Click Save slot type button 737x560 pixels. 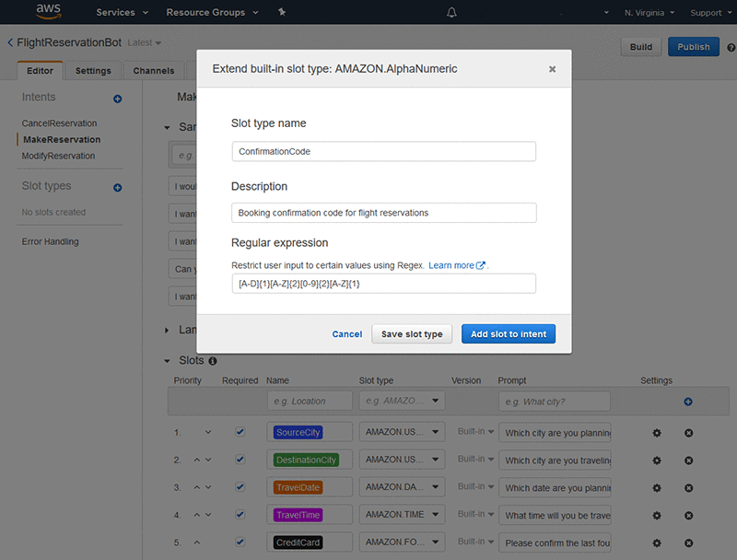tap(412, 334)
